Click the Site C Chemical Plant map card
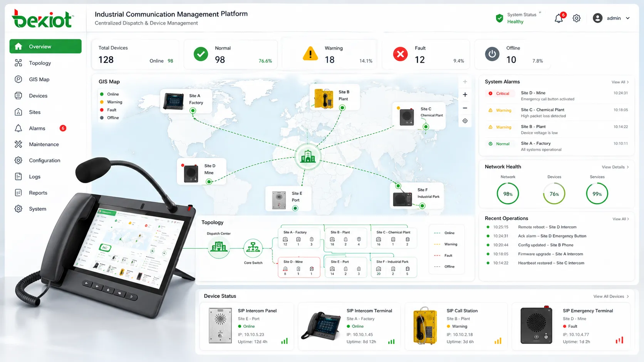 [x=419, y=115]
